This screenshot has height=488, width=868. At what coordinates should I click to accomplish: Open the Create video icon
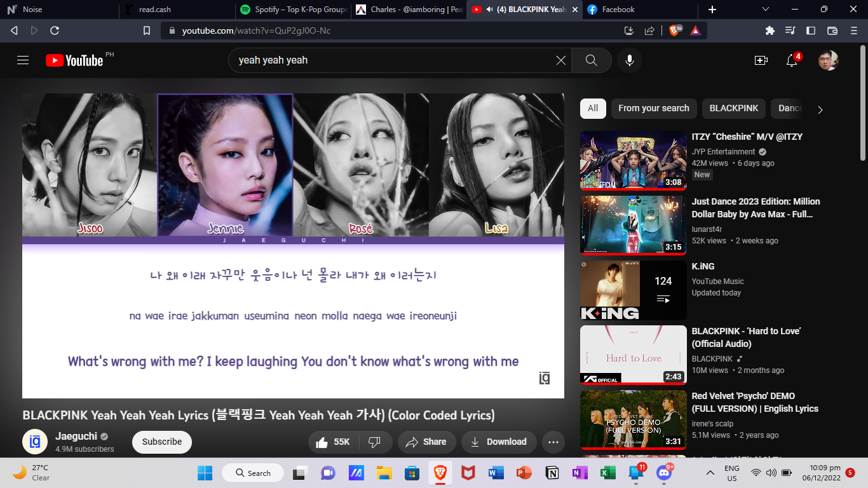(x=761, y=60)
